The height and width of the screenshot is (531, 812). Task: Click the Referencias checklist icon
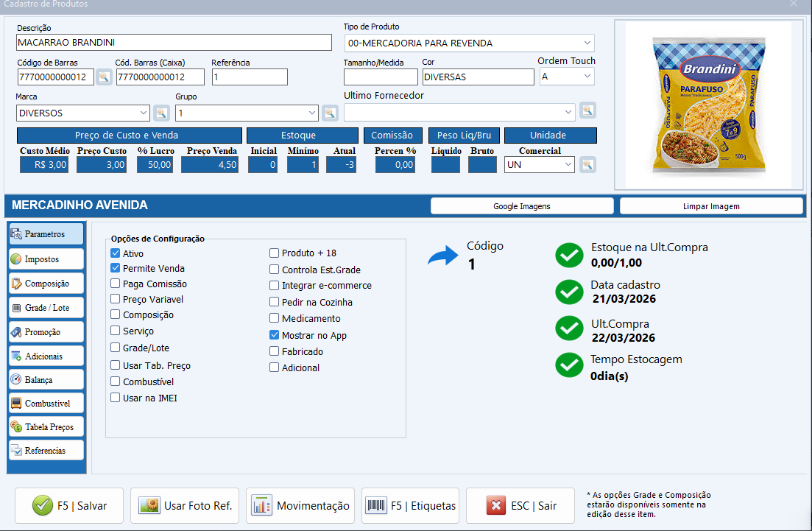(16, 450)
